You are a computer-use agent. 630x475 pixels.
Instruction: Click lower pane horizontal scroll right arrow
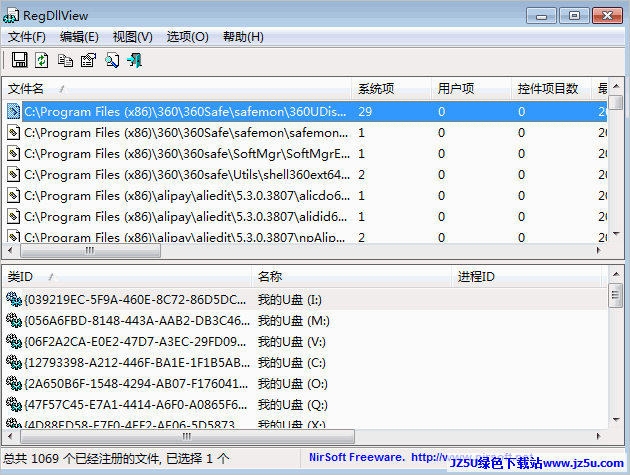point(599,436)
